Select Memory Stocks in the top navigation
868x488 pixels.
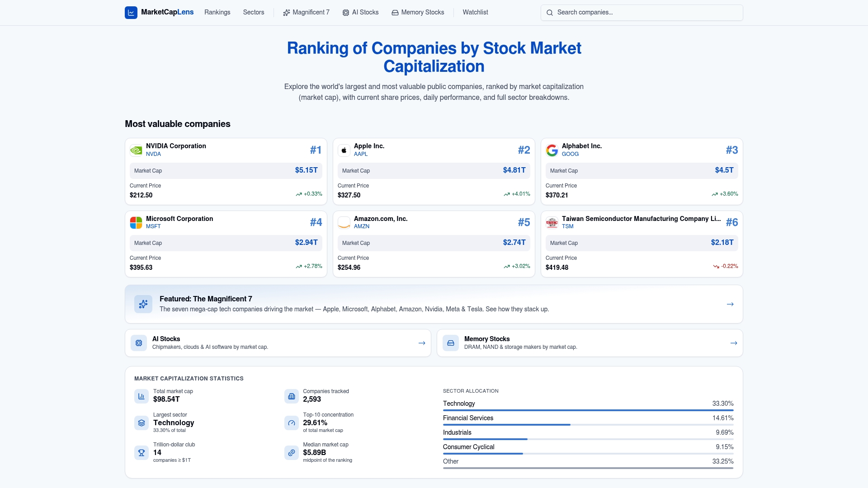(x=418, y=13)
